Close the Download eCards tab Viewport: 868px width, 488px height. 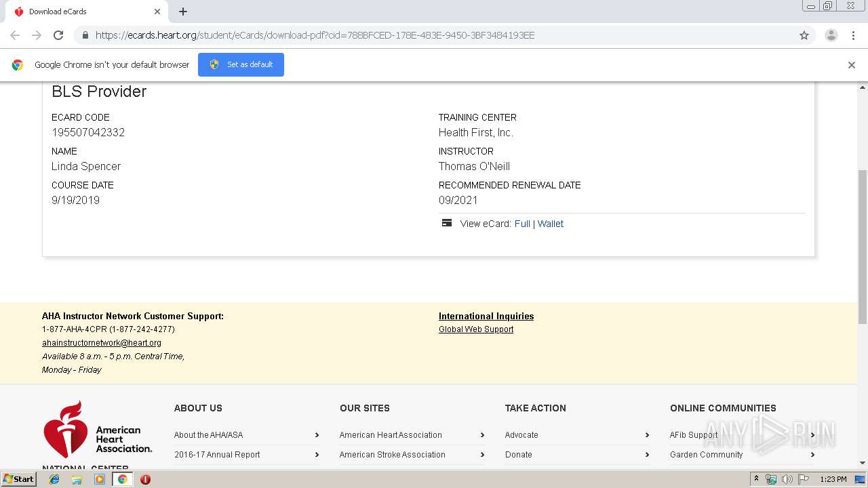[x=157, y=12]
